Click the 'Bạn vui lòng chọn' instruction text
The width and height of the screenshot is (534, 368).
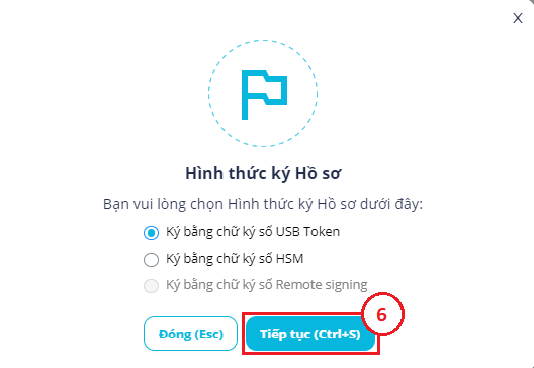(163, 205)
